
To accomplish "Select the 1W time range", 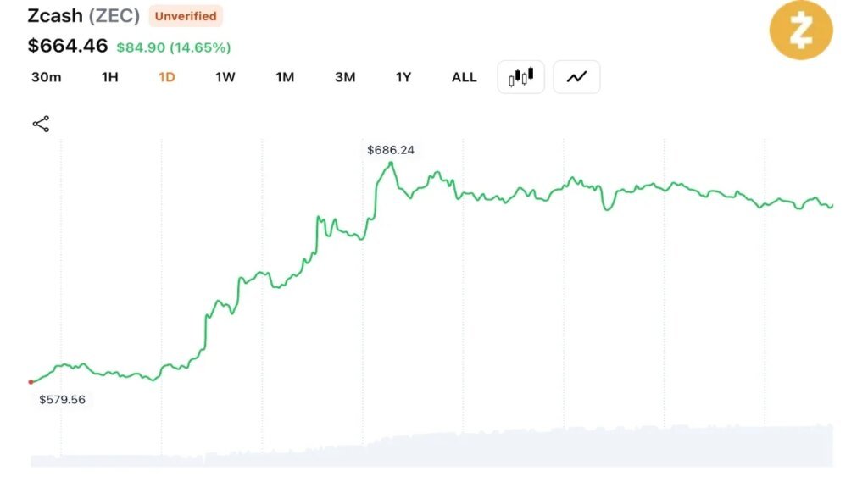I will [225, 77].
